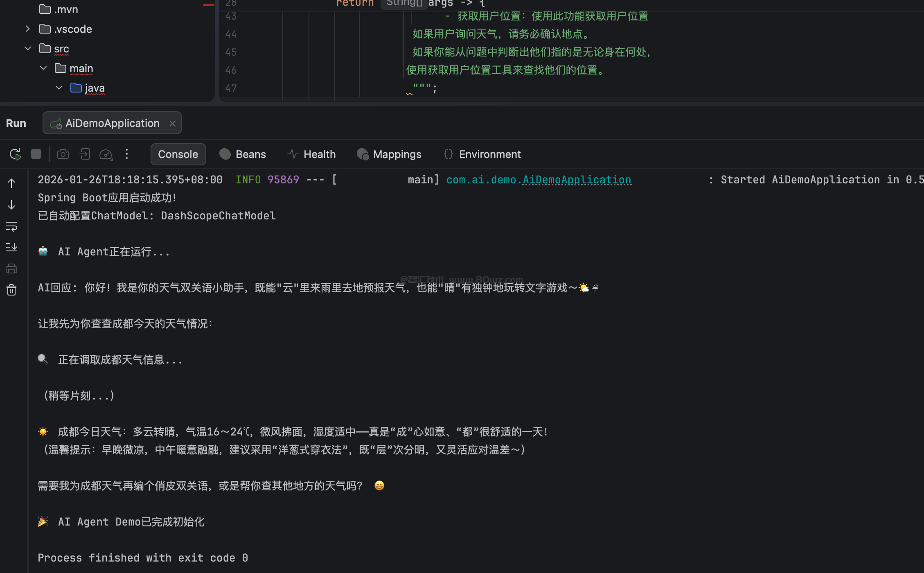924x573 pixels.
Task: Toggle scroll to end of console
Action: click(x=11, y=247)
